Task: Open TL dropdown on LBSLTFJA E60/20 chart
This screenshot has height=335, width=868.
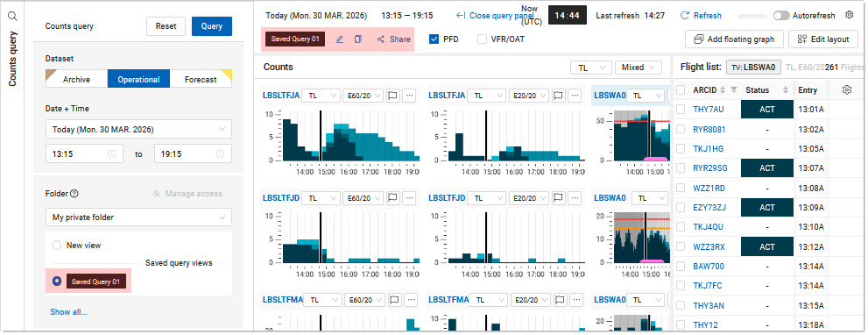Action: click(x=321, y=96)
